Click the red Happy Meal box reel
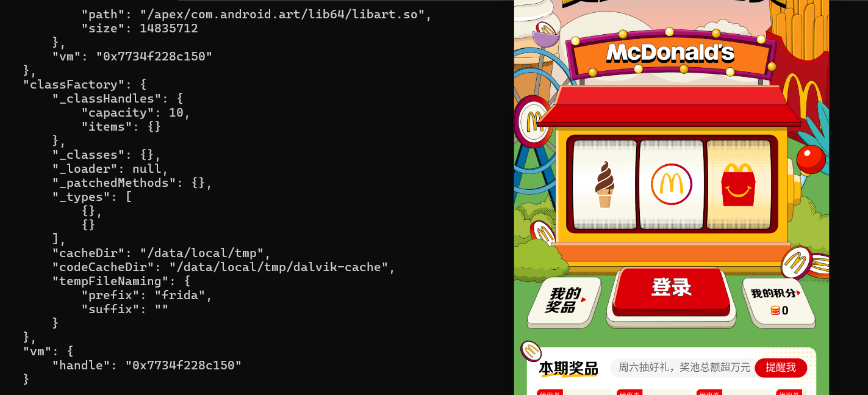868x395 pixels. 738,184
